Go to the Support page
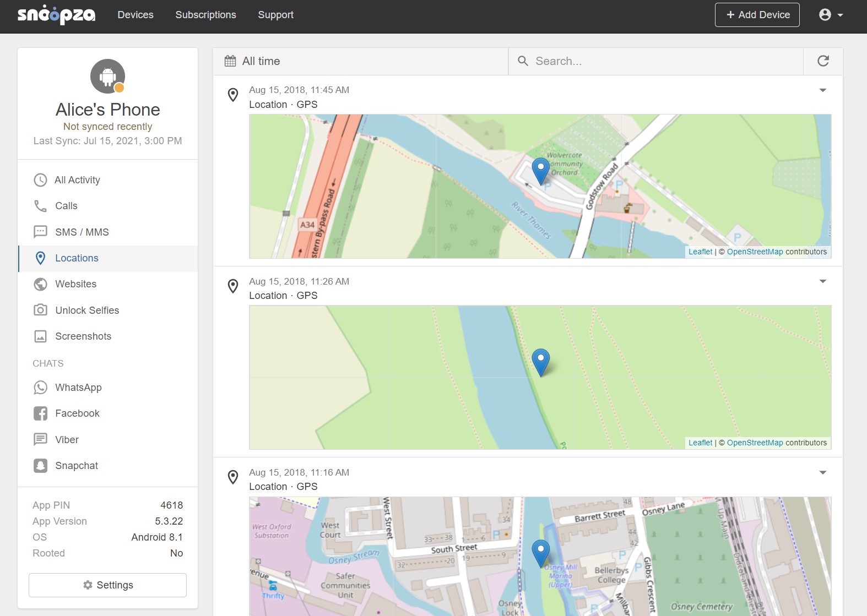 [275, 15]
